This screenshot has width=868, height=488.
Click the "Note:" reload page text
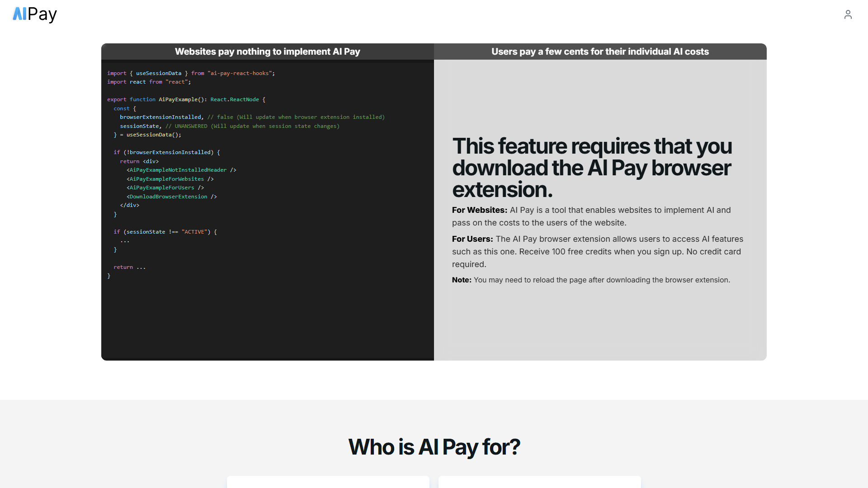coord(590,280)
